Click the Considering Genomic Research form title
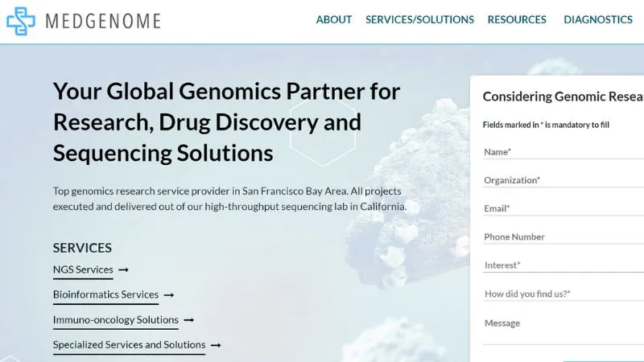 [x=563, y=97]
